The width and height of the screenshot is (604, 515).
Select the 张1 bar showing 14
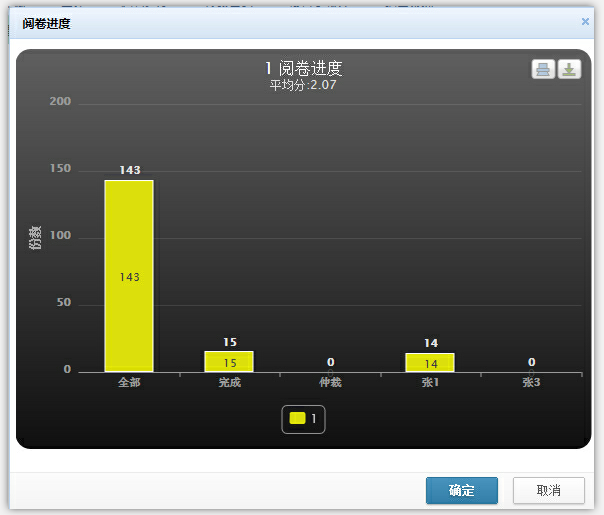pos(430,362)
